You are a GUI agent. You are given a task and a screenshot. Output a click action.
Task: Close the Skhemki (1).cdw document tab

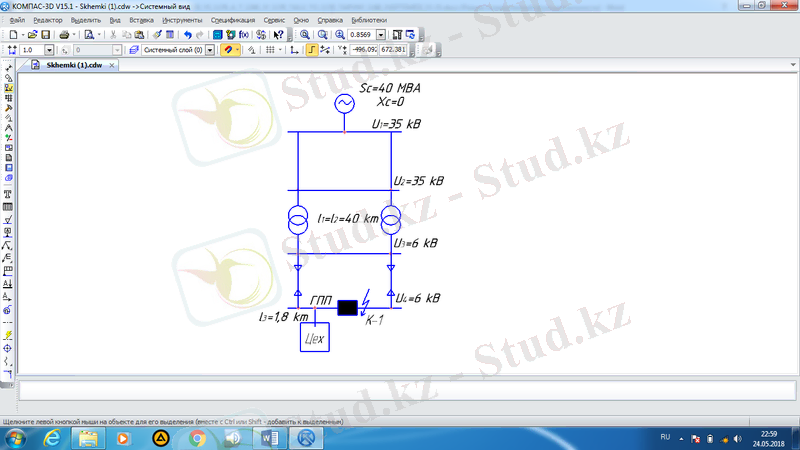tap(112, 64)
